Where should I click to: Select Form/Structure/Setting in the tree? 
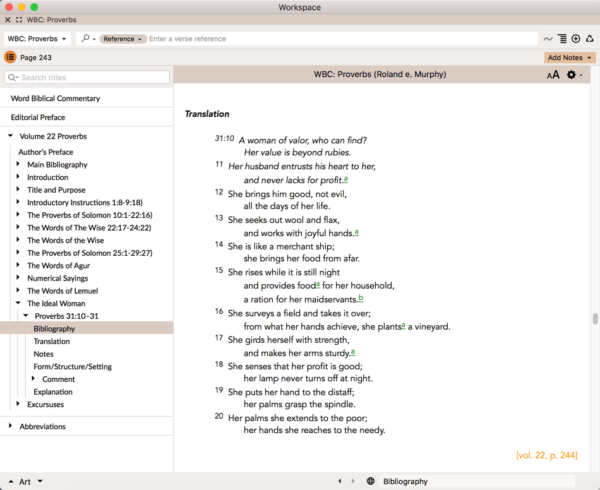point(73,366)
